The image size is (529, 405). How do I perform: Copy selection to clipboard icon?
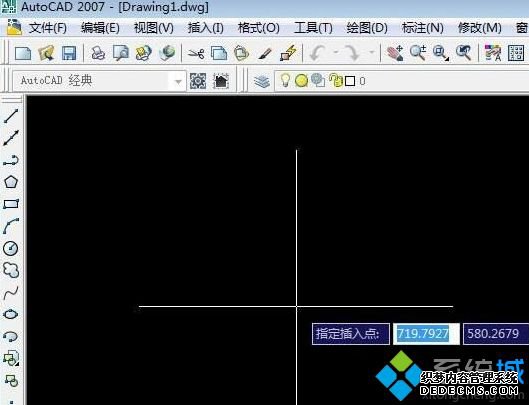(x=219, y=53)
